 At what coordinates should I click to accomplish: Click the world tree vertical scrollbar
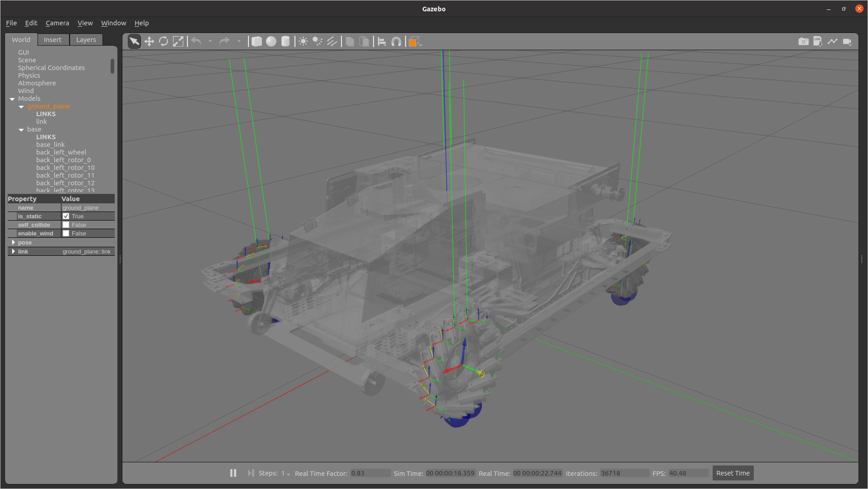tap(112, 66)
